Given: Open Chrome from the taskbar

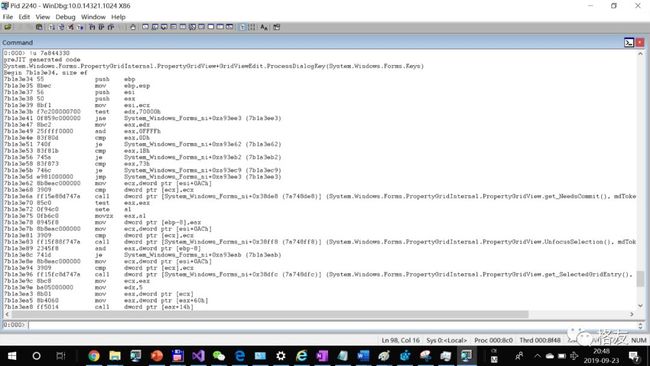Looking at the screenshot, I should (x=94, y=356).
